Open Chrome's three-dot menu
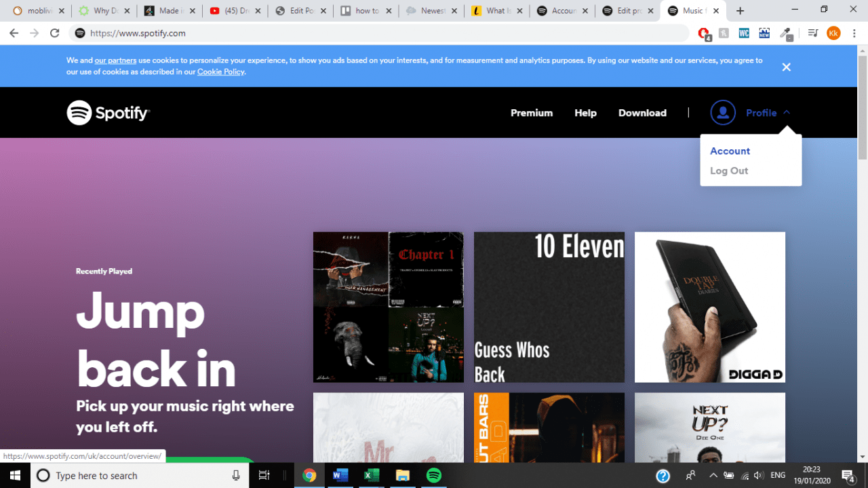The height and width of the screenshot is (488, 868). click(x=853, y=33)
